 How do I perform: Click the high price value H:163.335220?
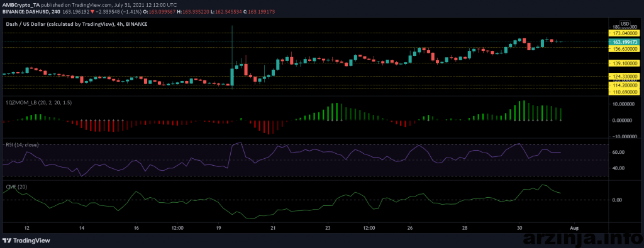(194, 11)
